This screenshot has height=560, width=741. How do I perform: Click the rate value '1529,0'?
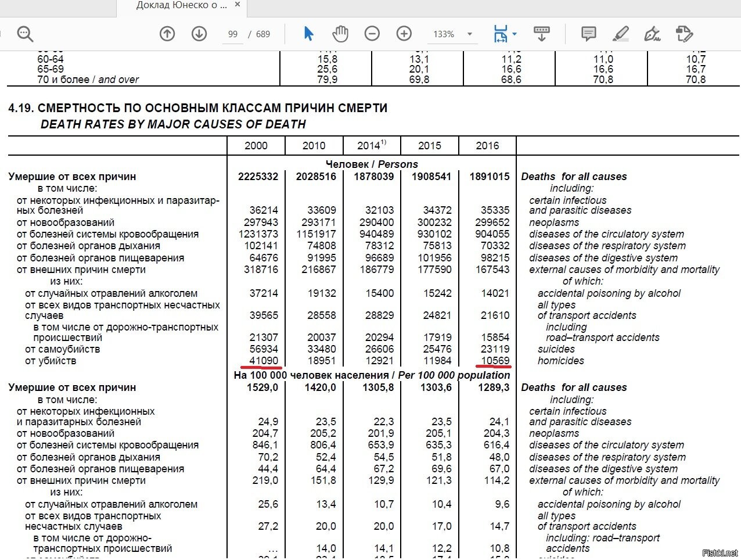[262, 387]
